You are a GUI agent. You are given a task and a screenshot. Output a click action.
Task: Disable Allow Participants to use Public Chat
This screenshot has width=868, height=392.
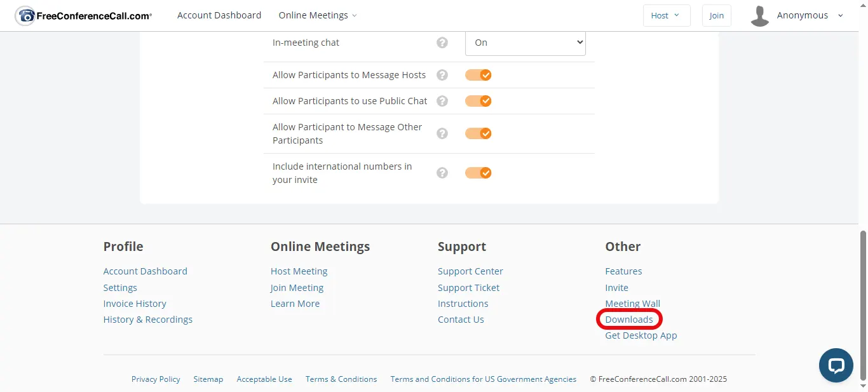478,101
